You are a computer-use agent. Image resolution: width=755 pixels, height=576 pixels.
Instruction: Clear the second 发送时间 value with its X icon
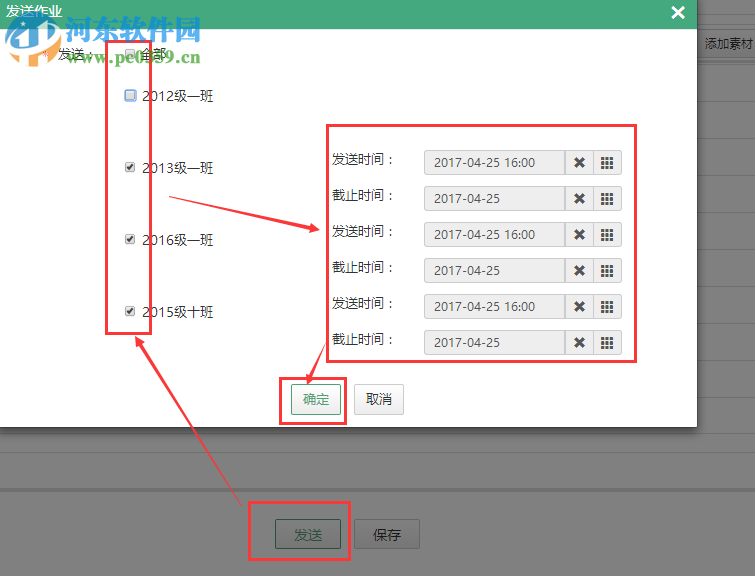[x=579, y=235]
